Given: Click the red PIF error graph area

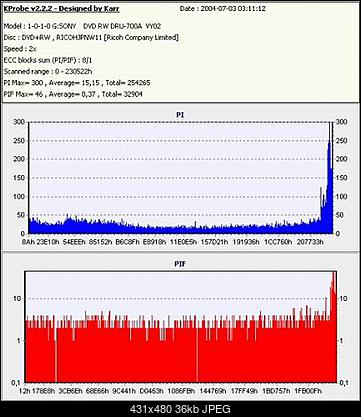Looking at the screenshot, I should coord(181,327).
